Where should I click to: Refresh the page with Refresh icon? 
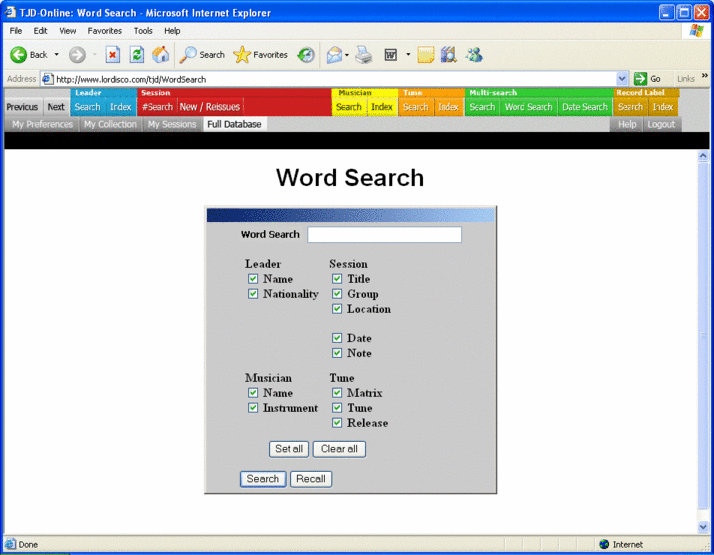tap(137, 55)
